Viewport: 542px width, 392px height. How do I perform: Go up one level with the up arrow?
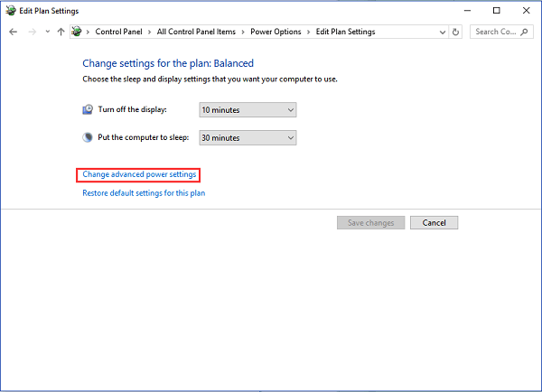pyautogui.click(x=61, y=32)
